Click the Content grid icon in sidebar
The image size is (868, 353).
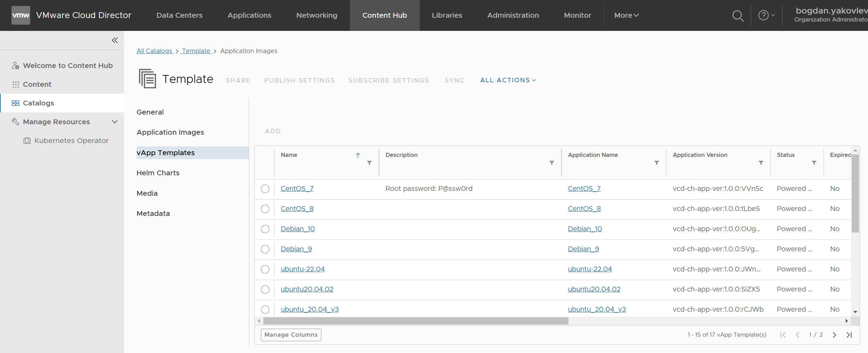(15, 84)
